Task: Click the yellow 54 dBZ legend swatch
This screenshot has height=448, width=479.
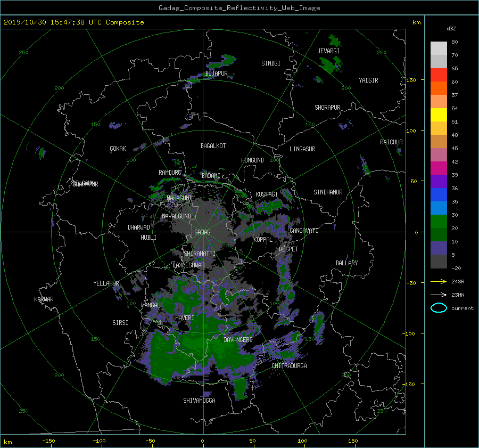Action: 439,115
